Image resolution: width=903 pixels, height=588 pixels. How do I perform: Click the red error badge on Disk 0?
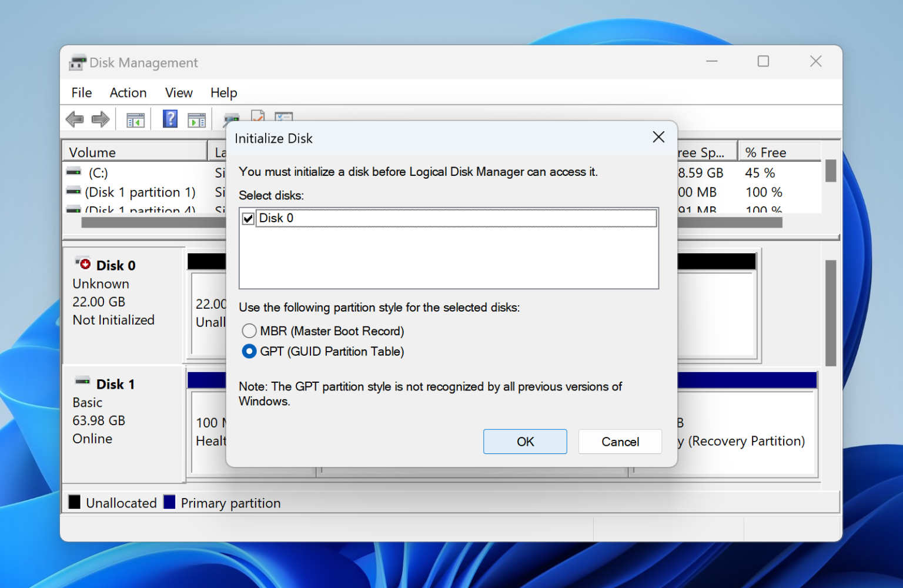[x=85, y=263]
